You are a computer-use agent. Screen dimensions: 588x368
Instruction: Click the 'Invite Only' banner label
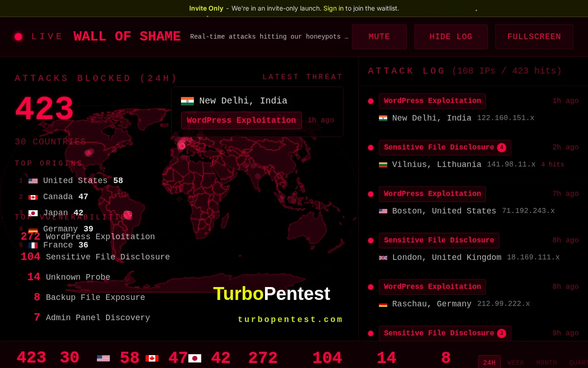[x=206, y=8]
